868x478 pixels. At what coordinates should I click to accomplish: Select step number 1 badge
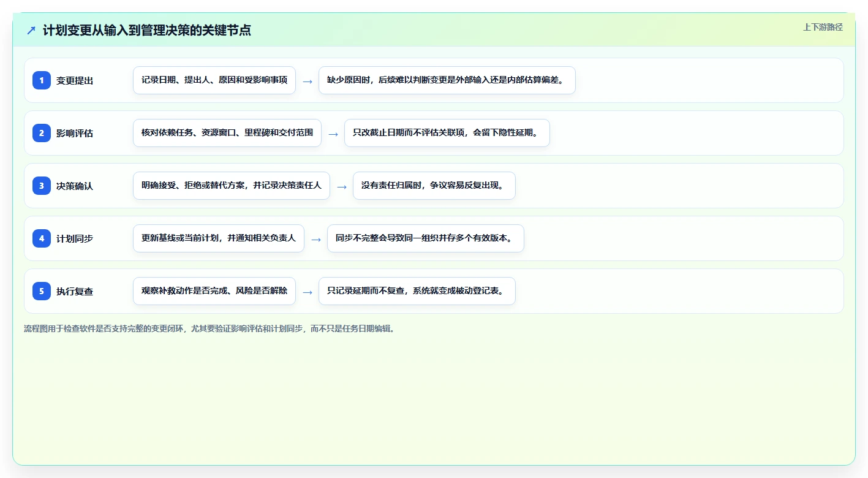(42, 80)
